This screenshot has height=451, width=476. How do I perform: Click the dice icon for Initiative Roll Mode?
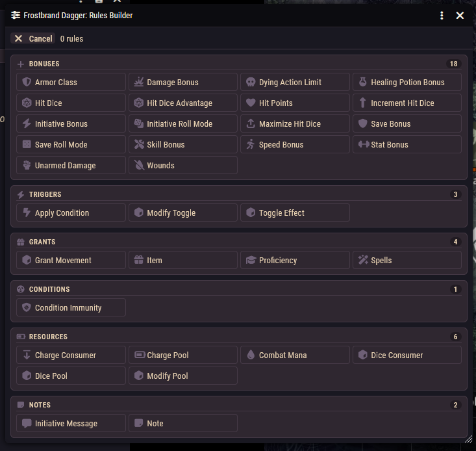139,123
